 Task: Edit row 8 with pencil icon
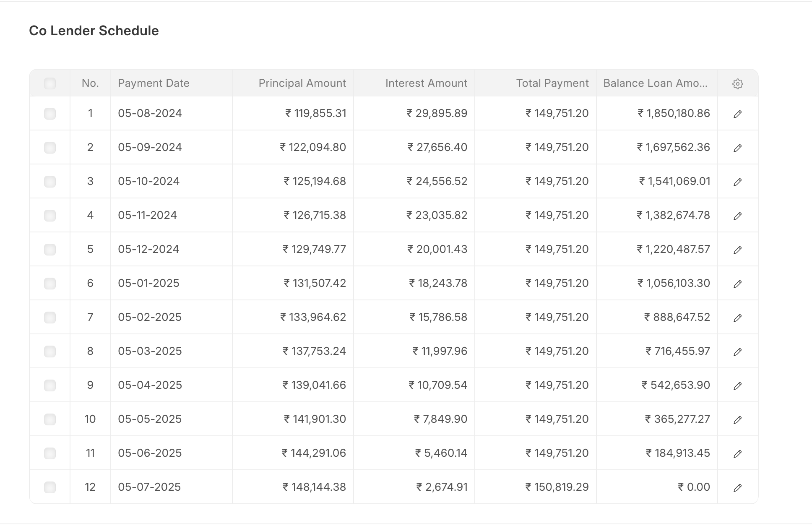738,352
